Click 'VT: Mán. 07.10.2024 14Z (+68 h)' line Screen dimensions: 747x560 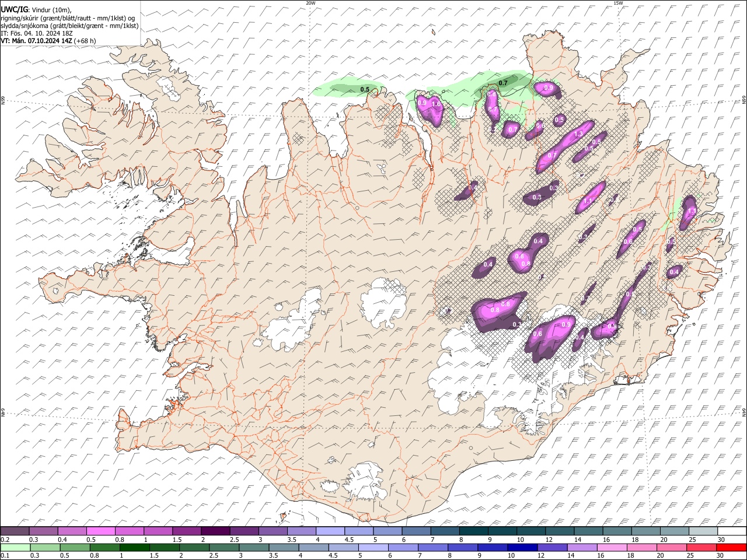click(48, 41)
